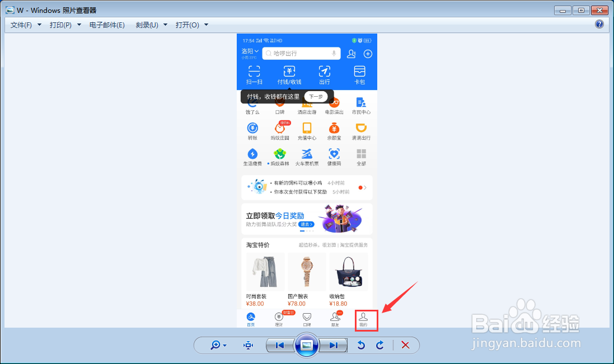Screen dimensions: 614x364
Task: Switch to the 朋友 friends tab
Action: (335, 319)
